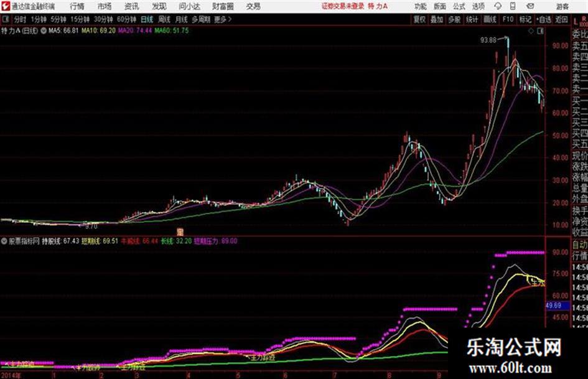Switch to the 1分钟 period
The height and width of the screenshot is (379, 588).
tap(38, 19)
